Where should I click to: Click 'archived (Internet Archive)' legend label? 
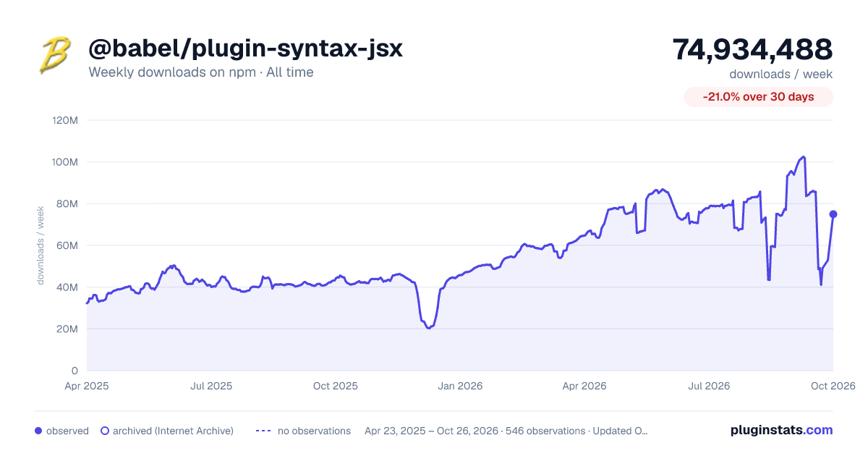point(173,431)
